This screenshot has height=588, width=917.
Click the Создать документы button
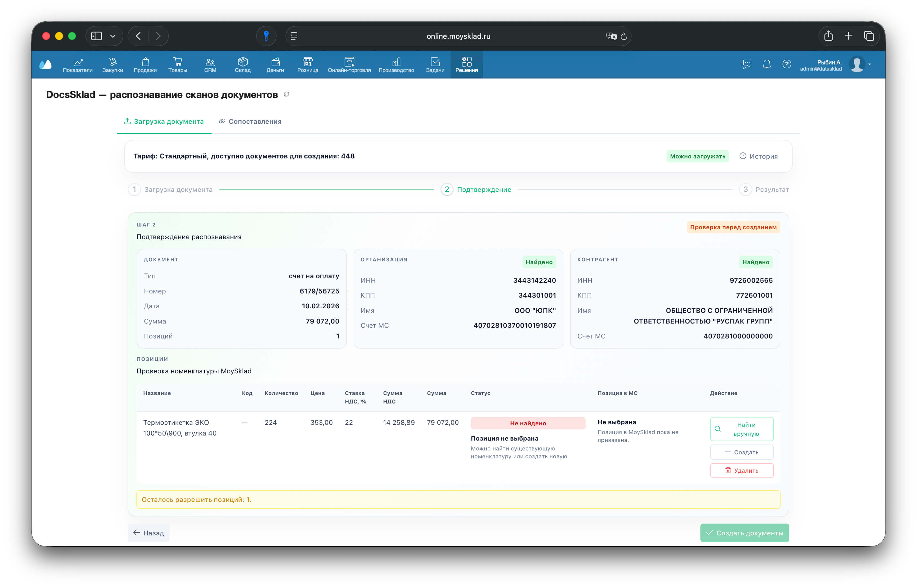(x=745, y=533)
